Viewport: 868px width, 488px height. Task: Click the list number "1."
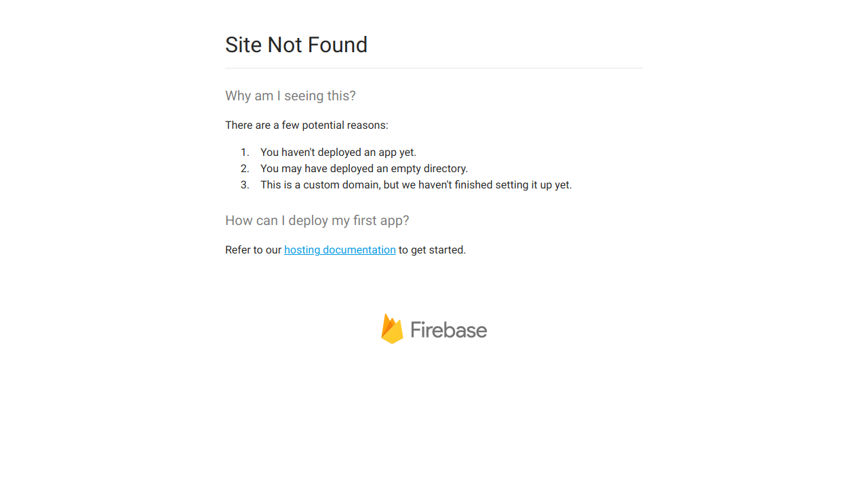coord(245,152)
